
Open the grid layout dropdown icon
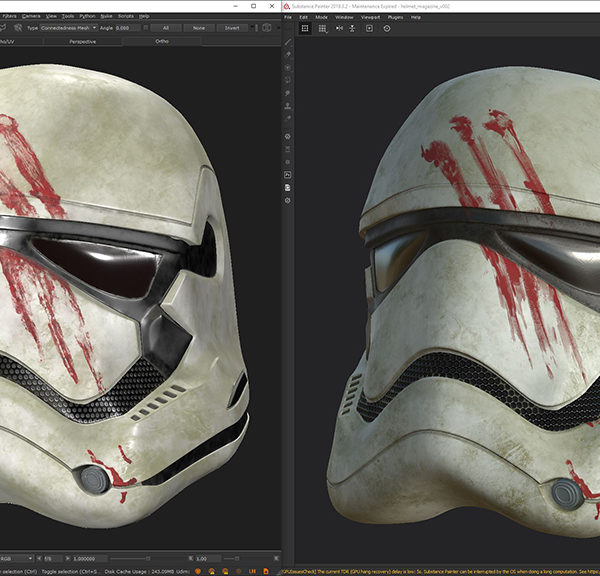323,29
